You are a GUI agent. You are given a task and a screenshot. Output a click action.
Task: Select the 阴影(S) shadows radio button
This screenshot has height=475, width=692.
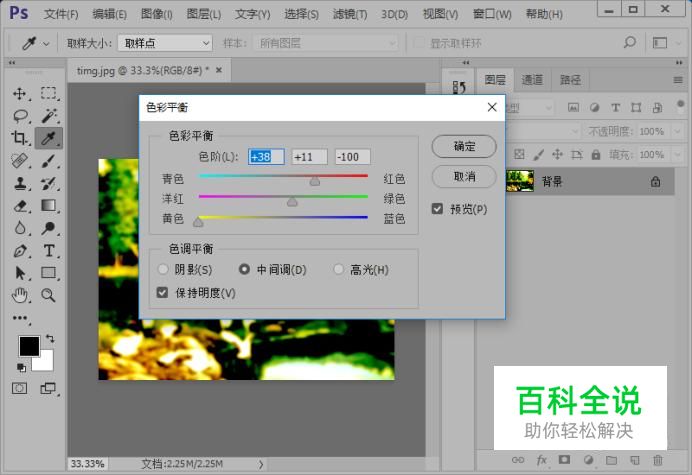[x=163, y=269]
